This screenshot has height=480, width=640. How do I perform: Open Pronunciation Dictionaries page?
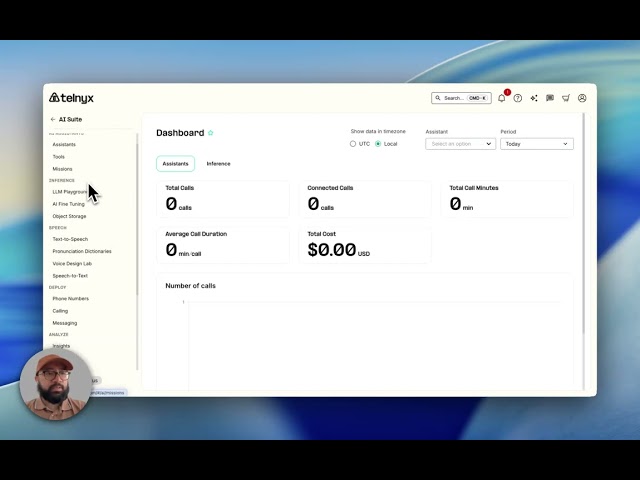tap(82, 251)
